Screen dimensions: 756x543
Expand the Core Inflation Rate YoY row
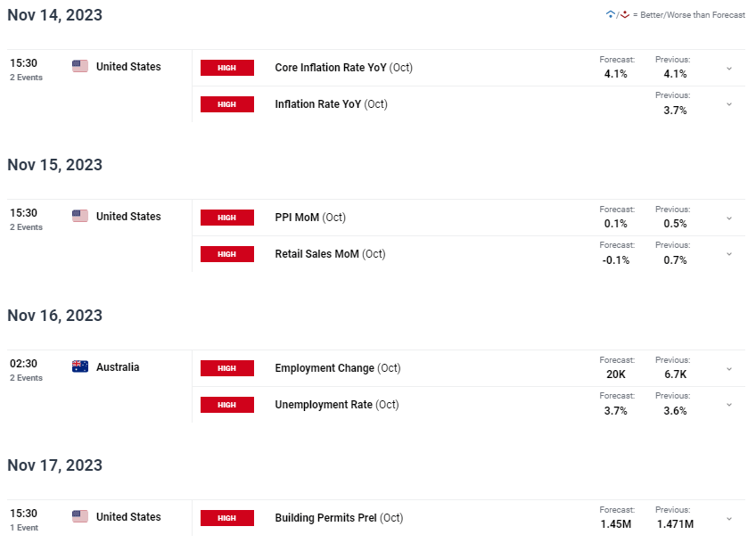tap(729, 69)
